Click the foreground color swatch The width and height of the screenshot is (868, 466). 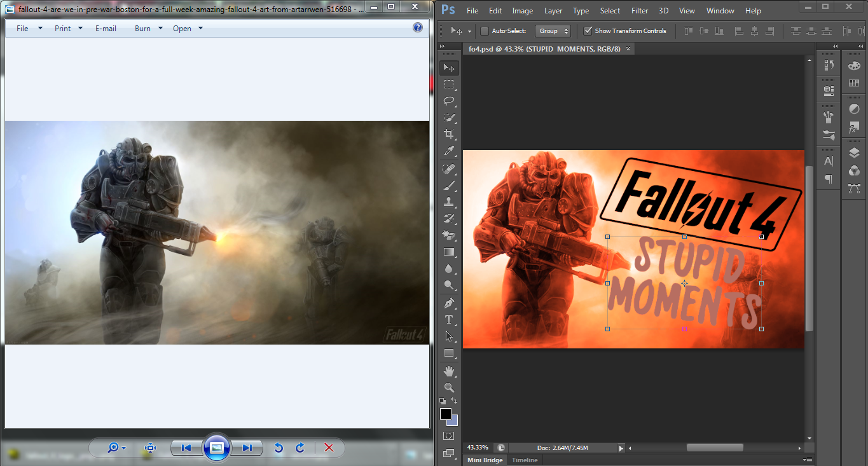pos(446,414)
